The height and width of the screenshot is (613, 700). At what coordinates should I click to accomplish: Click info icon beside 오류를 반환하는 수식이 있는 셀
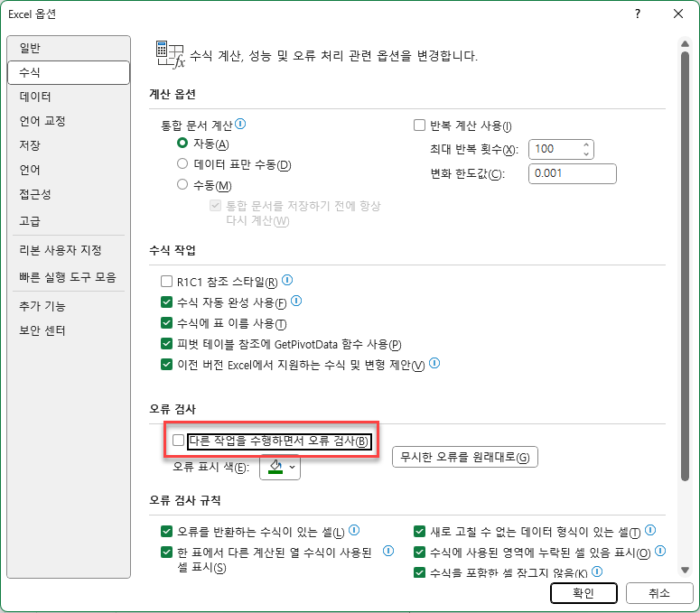pos(354,530)
